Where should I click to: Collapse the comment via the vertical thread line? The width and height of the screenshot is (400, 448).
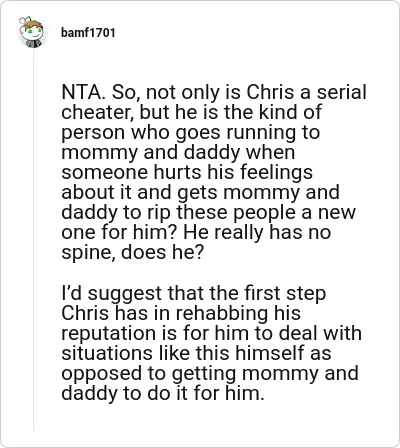[x=33, y=240]
